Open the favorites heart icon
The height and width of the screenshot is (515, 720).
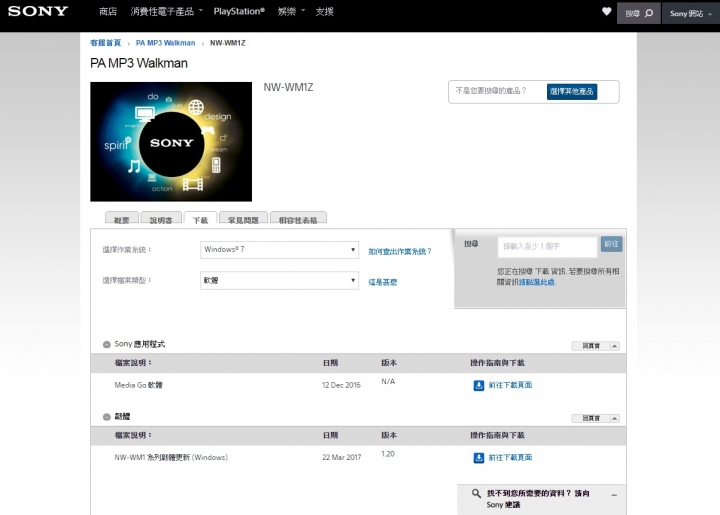(x=607, y=11)
